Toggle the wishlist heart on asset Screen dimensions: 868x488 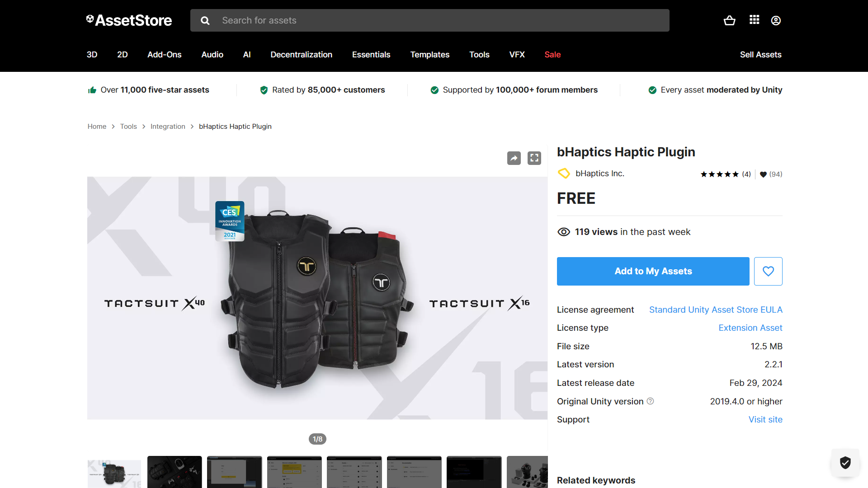(x=769, y=271)
